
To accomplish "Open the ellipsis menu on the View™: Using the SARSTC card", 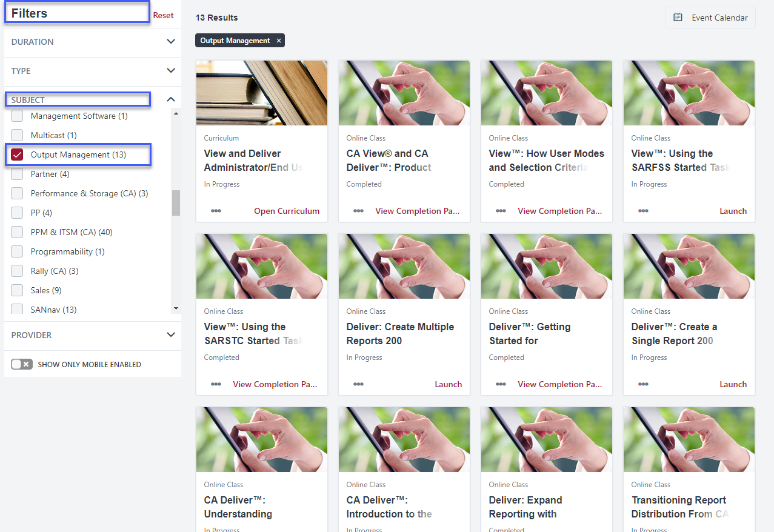I will click(x=216, y=384).
